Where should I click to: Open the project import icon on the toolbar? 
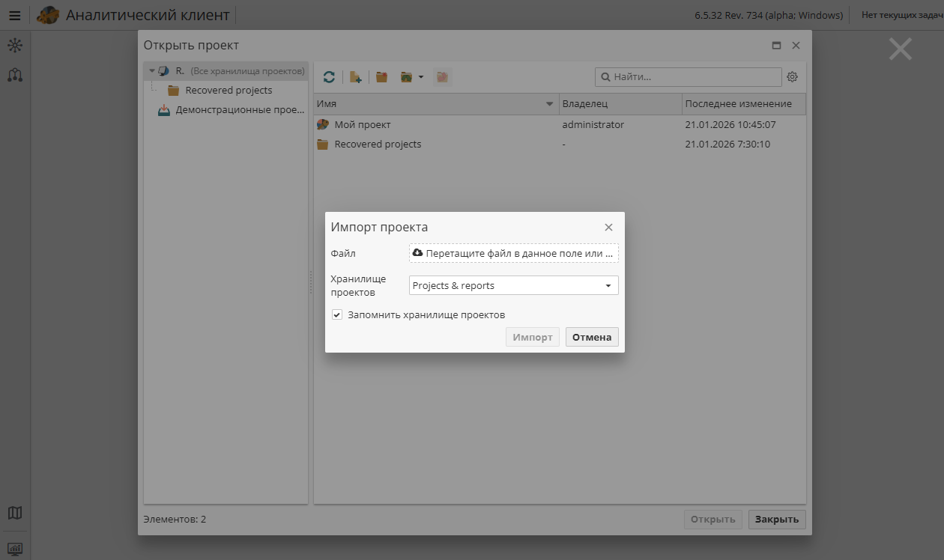tap(442, 76)
